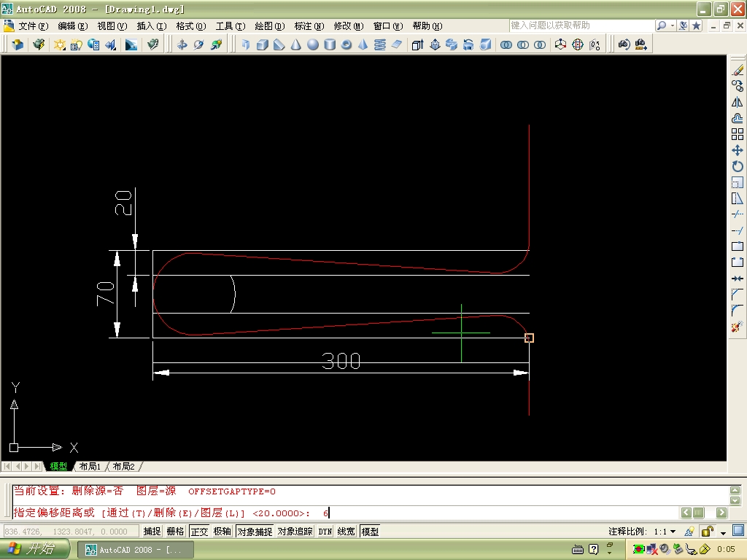Click the 3D Rotate tool icon
The height and width of the screenshot is (560, 747).
(x=578, y=44)
